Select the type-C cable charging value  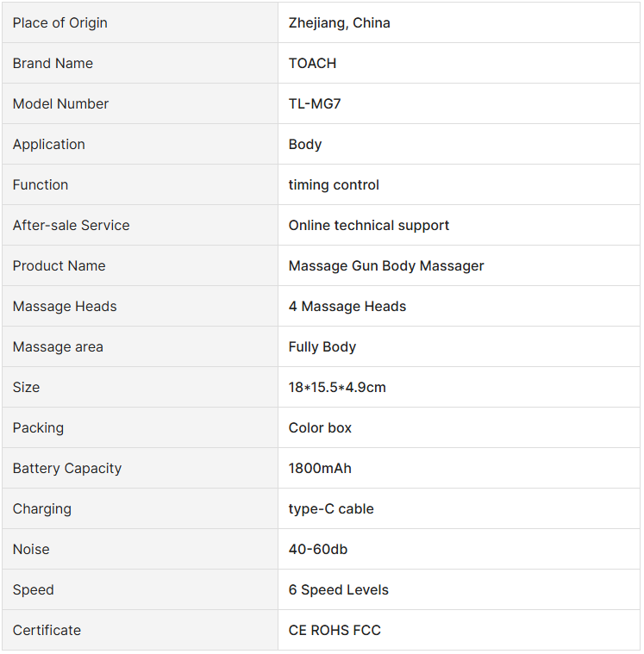click(331, 509)
